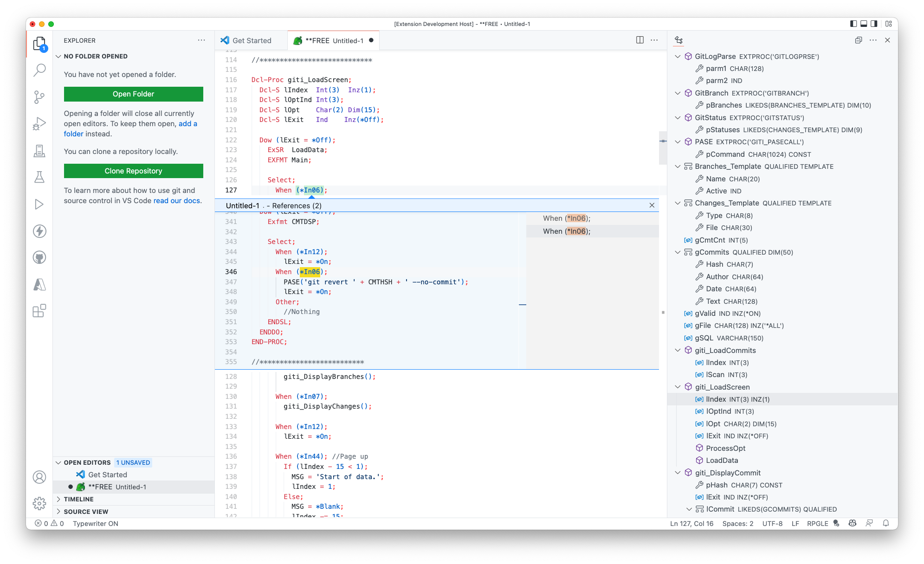Open the Source Control view
The image size is (924, 564).
click(39, 96)
